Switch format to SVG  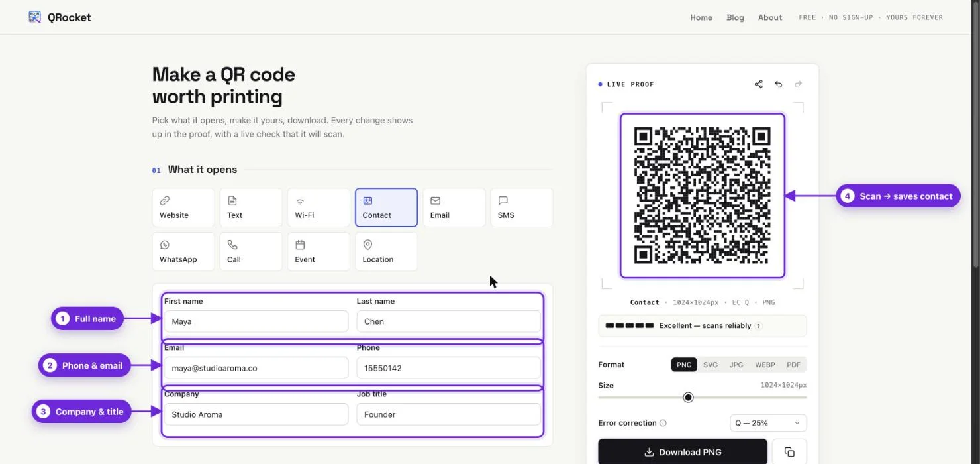(710, 365)
